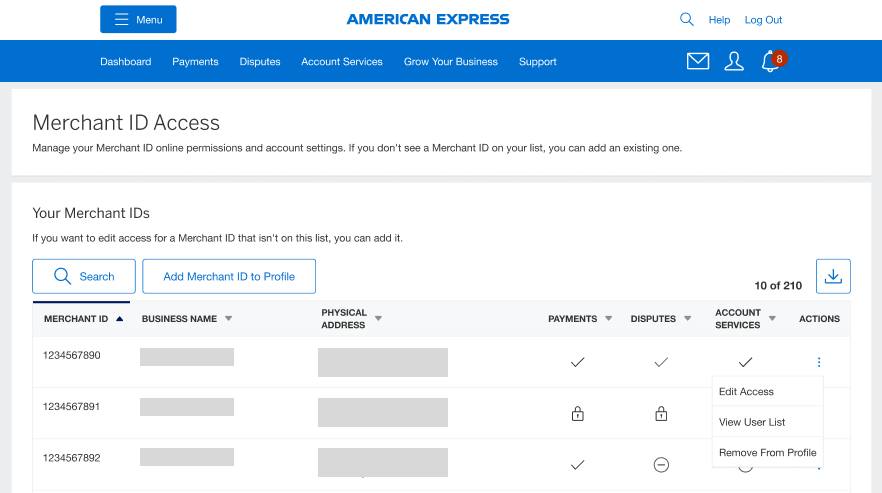Open Disputes column dropdown arrow

click(687, 319)
